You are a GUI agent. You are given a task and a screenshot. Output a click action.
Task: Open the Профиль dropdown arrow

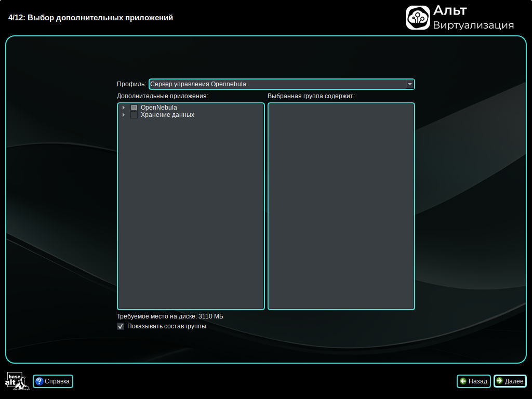click(409, 84)
